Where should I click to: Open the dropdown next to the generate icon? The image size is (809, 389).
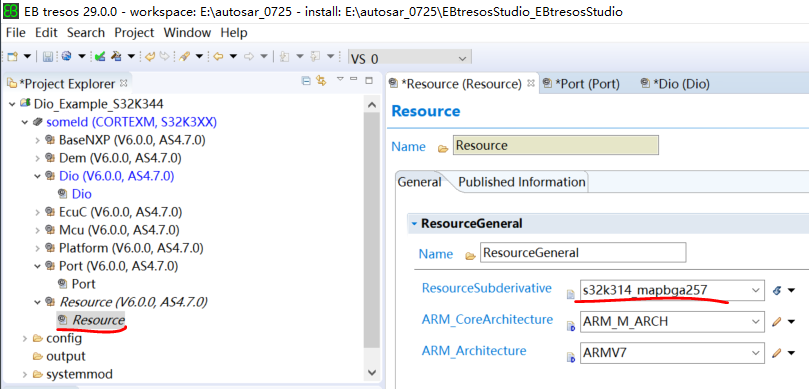tap(132, 56)
